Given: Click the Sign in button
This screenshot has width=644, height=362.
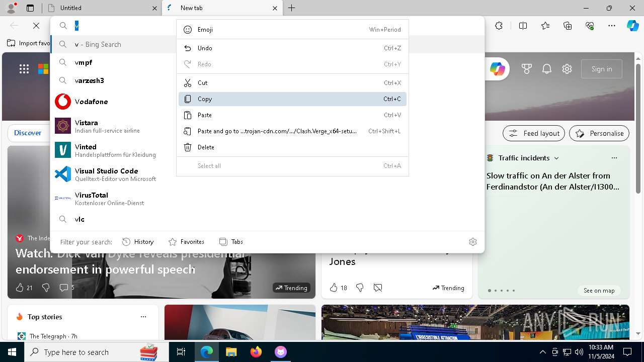Looking at the screenshot, I should tap(602, 69).
